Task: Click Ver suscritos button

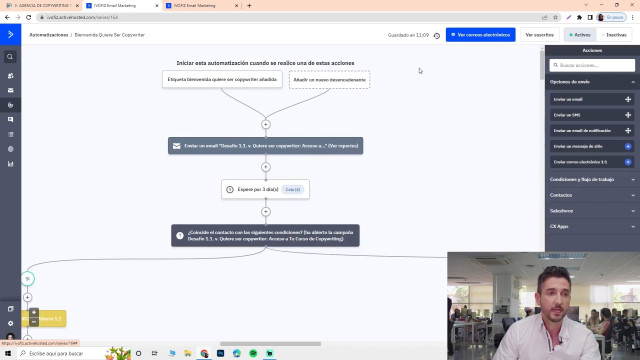Action: coord(539,35)
